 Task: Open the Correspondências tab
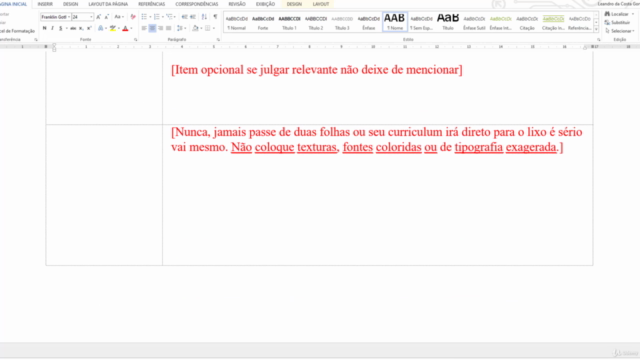(x=197, y=4)
